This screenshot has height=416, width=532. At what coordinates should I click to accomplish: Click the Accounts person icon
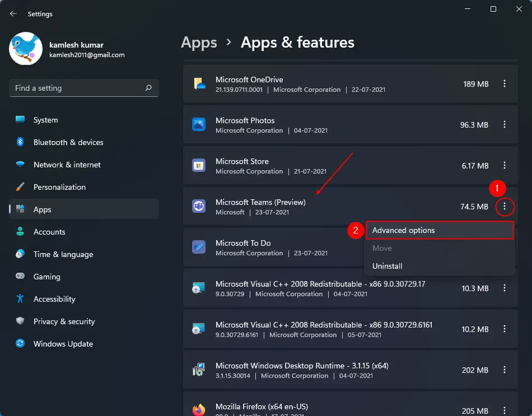20,231
